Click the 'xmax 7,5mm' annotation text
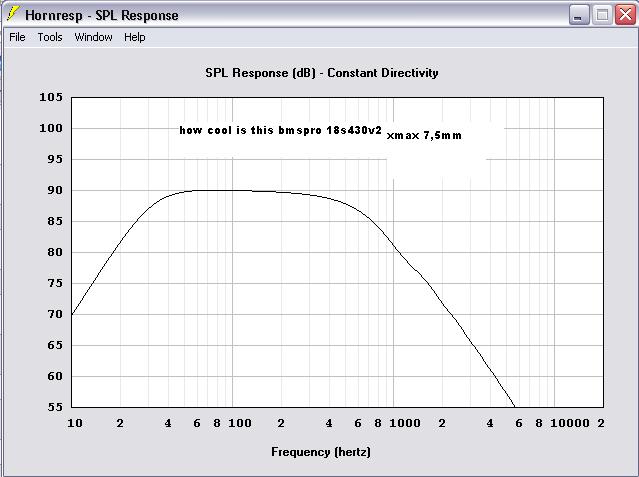Viewport: 639px width, 477px height. (x=424, y=135)
